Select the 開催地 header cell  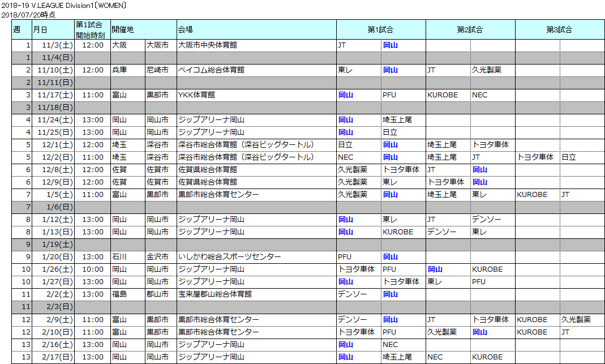point(143,29)
